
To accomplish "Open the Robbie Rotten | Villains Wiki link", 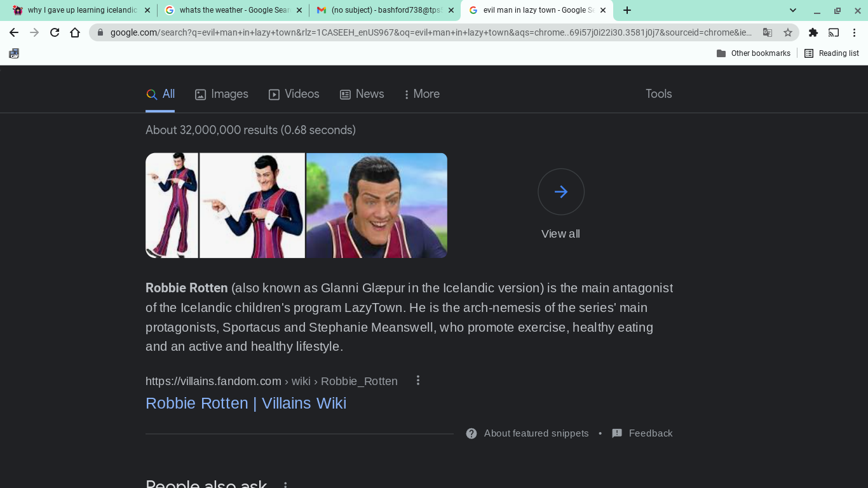I will click(x=246, y=403).
